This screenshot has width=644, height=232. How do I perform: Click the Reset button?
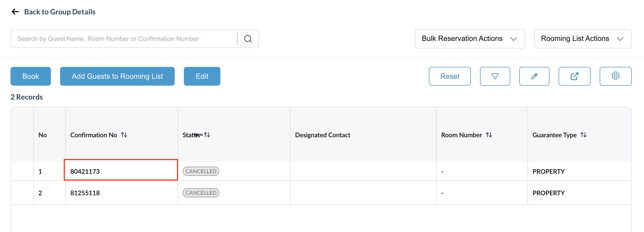pos(449,76)
